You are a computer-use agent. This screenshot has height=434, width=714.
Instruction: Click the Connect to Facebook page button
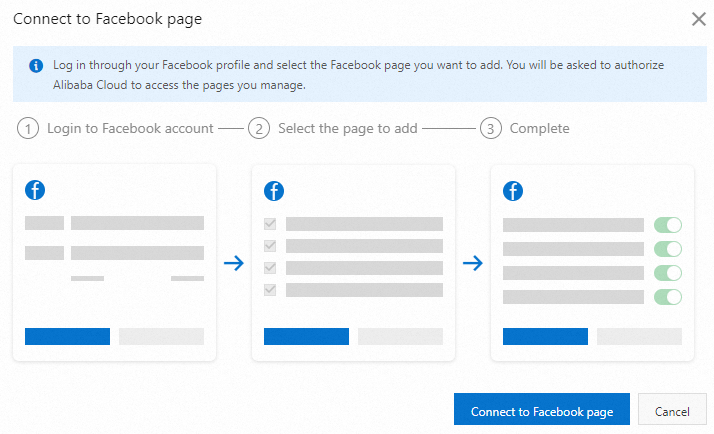pos(541,409)
